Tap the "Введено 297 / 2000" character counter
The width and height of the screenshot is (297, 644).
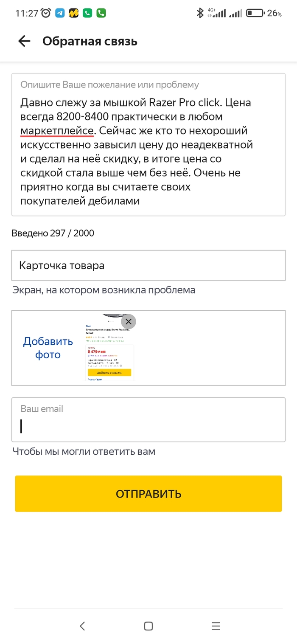[53, 233]
